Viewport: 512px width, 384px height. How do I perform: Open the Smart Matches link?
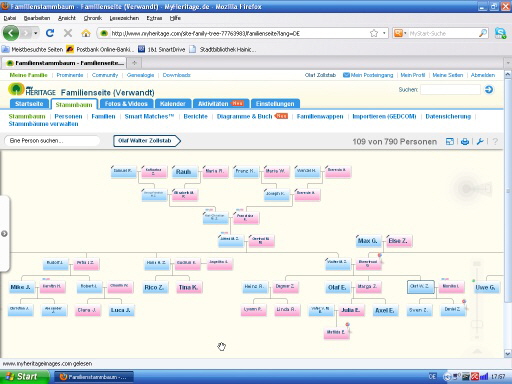pyautogui.click(x=149, y=116)
